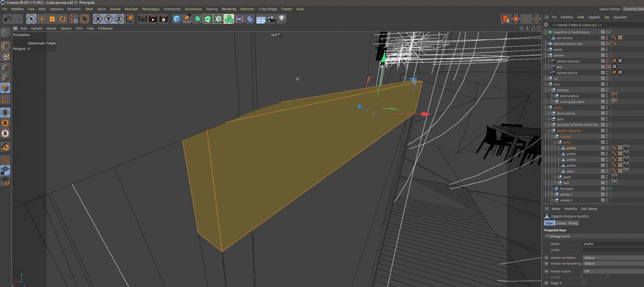Open the Visibile nell'Editor dropdown
Image resolution: width=644 pixels, height=287 pixels.
[613, 258]
